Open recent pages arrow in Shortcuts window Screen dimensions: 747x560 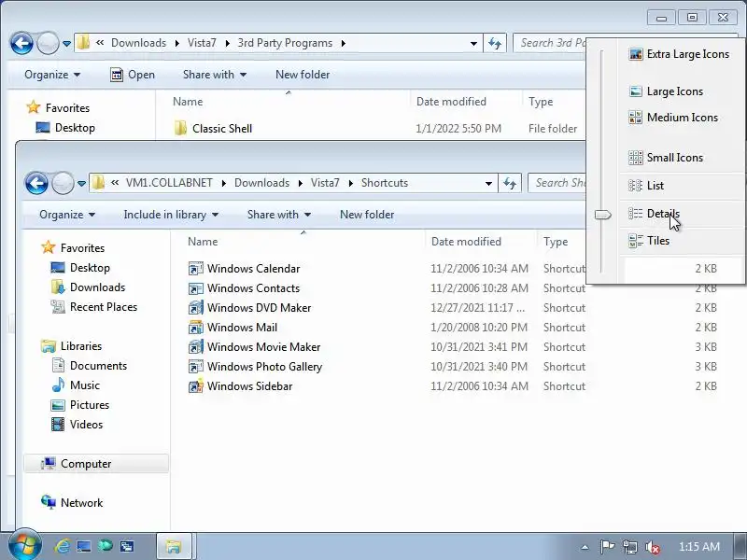(x=81, y=183)
